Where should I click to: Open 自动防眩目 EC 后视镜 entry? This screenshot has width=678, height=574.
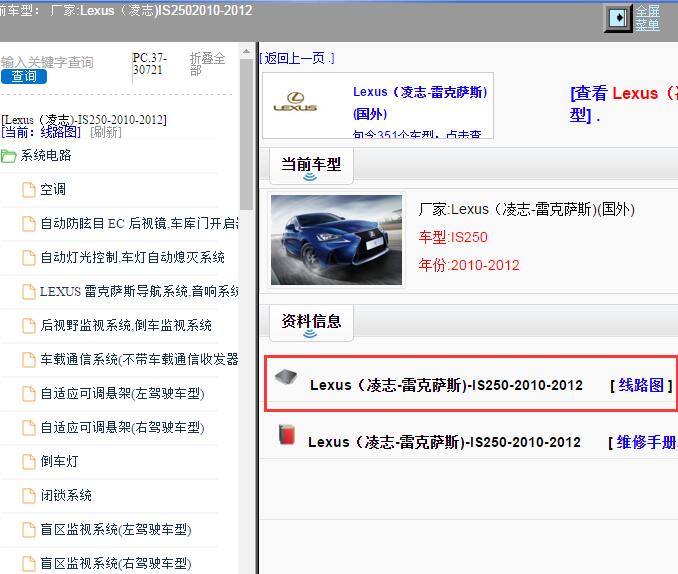coord(139,223)
